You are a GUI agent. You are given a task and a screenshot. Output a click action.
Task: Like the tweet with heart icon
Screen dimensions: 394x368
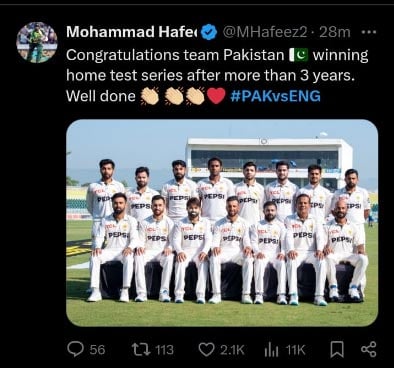207,350
